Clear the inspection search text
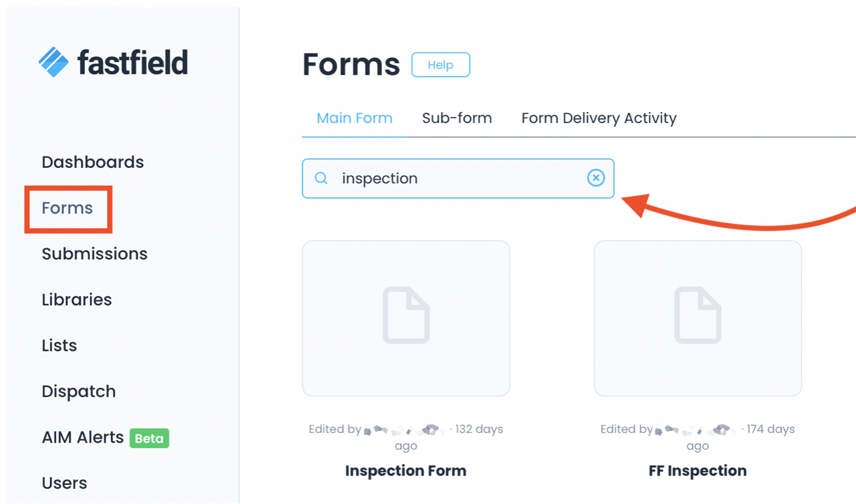This screenshot has width=856, height=504. point(596,178)
